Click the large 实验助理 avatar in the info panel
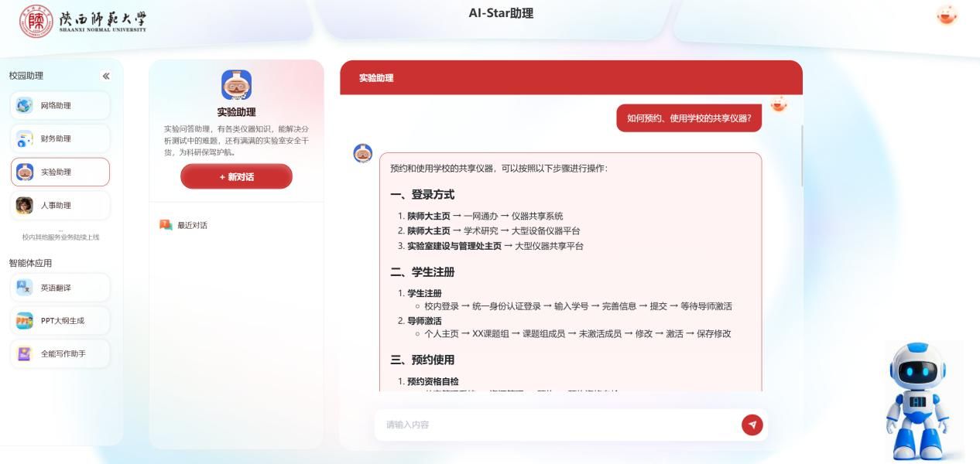 point(236,85)
